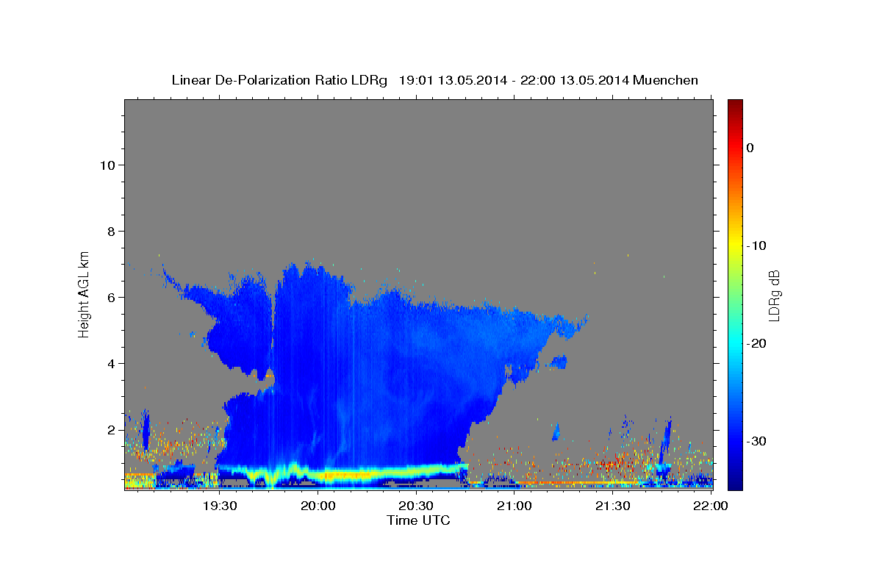The image size is (882, 588).
Task: Click the height tick label 2
Action: (112, 429)
